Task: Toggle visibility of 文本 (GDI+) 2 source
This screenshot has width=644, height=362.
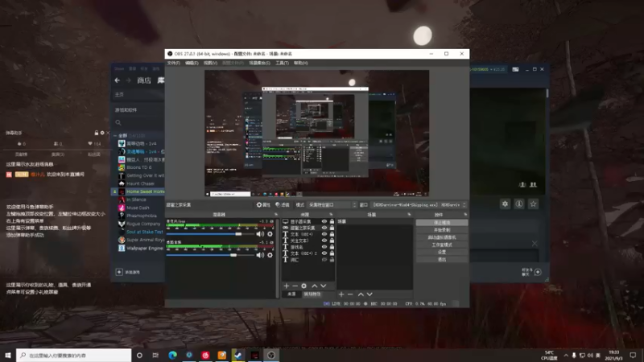Action: click(x=324, y=253)
